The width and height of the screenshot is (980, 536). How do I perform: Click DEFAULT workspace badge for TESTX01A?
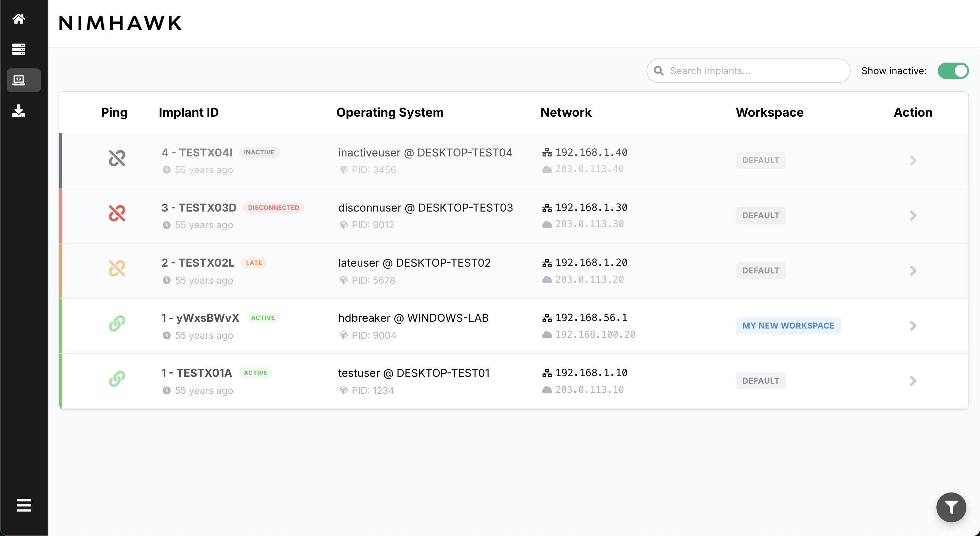tap(761, 381)
